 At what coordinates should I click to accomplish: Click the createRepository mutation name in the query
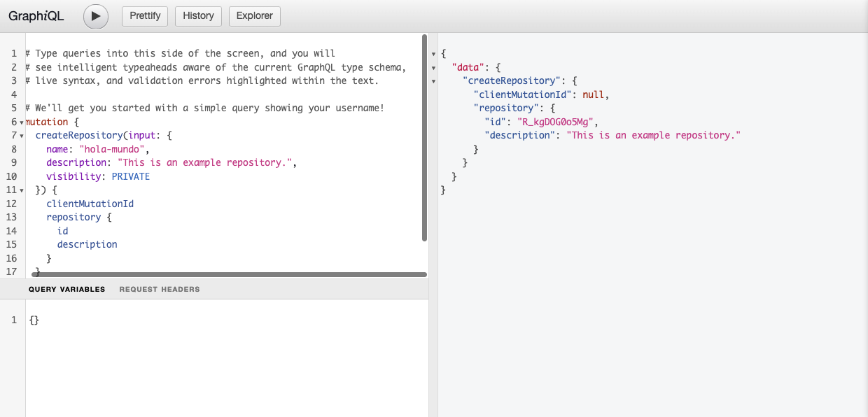click(79, 135)
